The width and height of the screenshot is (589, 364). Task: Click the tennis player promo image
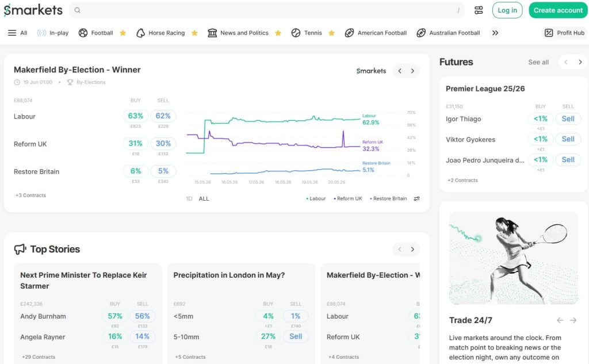514,258
